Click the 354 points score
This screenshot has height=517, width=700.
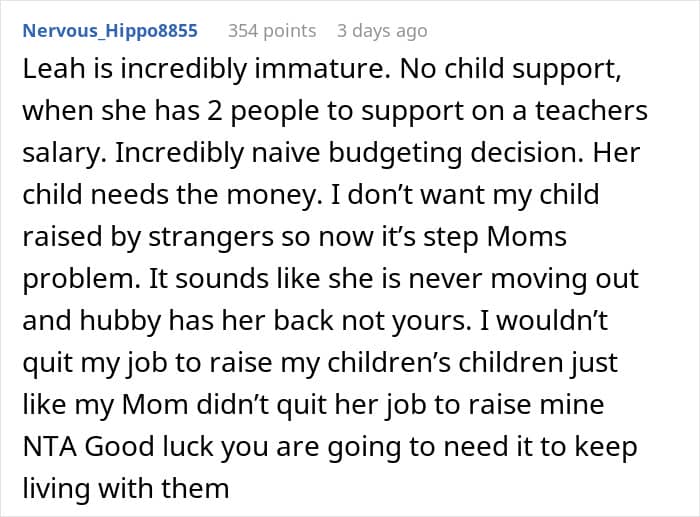pos(272,31)
